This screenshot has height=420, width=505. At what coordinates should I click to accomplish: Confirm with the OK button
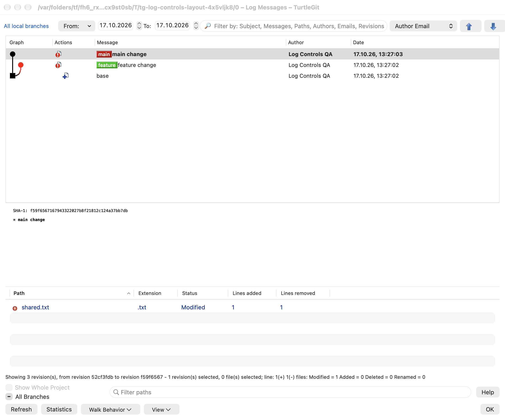click(x=490, y=409)
